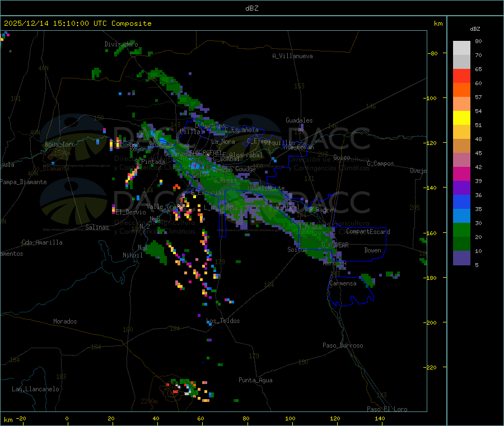Click the 'CompantEscard' map label
The width and height of the screenshot is (504, 426).
[368, 231]
